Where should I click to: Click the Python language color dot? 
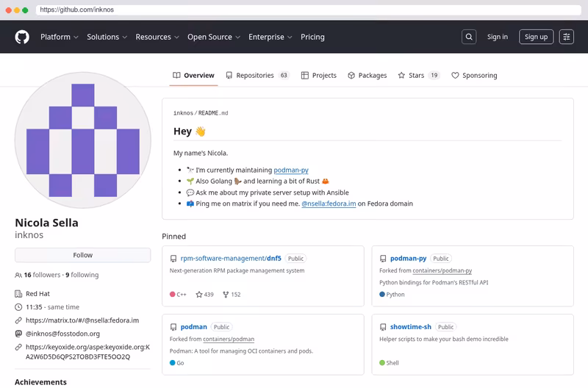(x=382, y=295)
